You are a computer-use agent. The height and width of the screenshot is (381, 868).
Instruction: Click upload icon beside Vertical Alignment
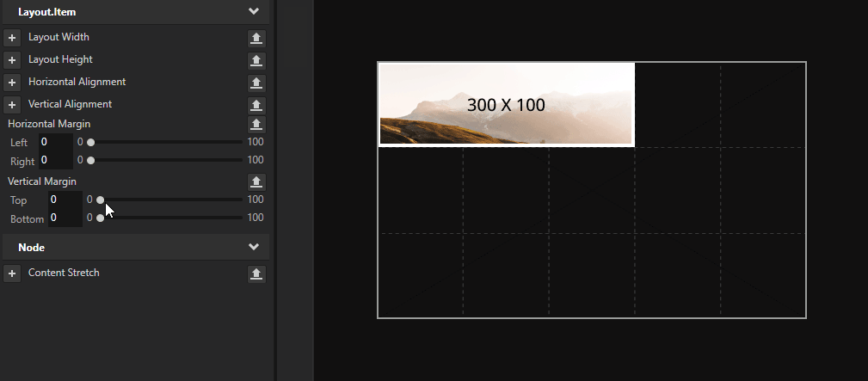(x=256, y=105)
